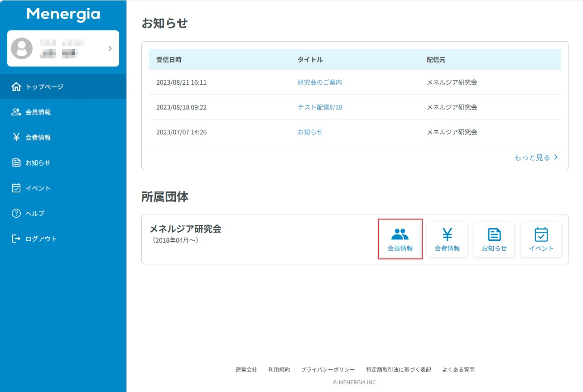Open ヘルプ label in the sidebar
Screen dimensions: 583x392
pyautogui.click(x=35, y=213)
